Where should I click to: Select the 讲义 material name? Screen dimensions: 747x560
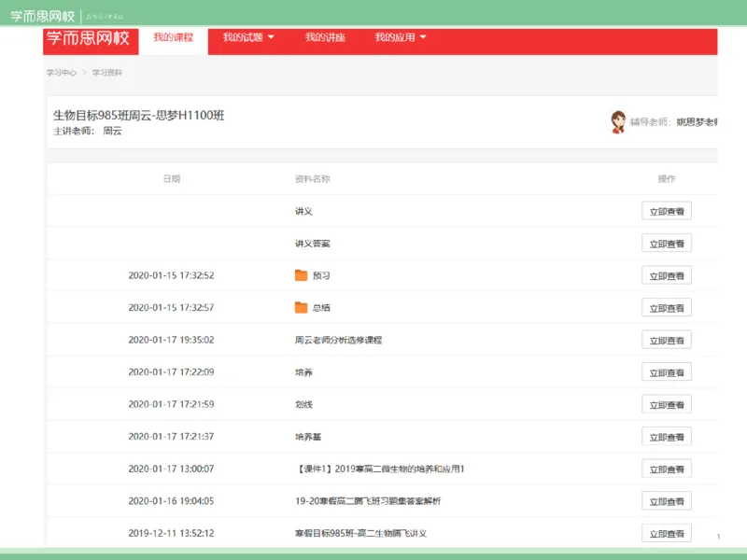[x=303, y=211]
